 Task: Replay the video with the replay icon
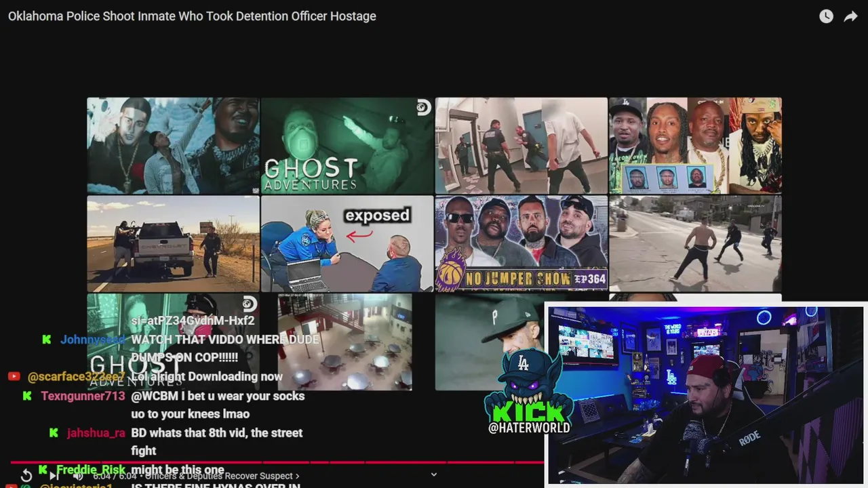pyautogui.click(x=26, y=476)
